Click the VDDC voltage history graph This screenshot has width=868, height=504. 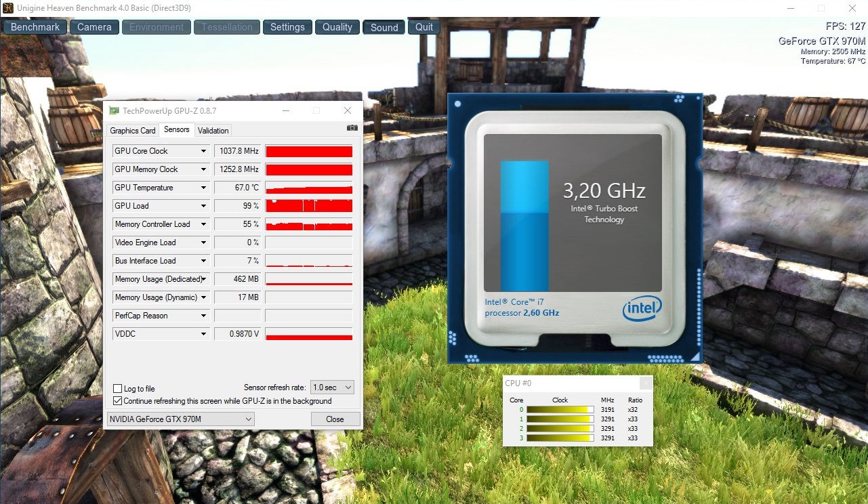coord(309,334)
